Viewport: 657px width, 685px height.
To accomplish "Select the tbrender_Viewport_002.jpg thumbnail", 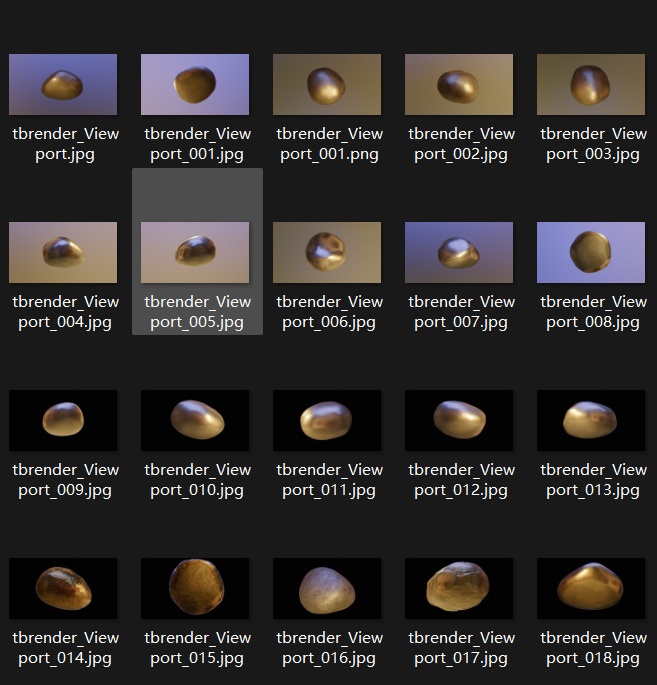I will (x=459, y=84).
